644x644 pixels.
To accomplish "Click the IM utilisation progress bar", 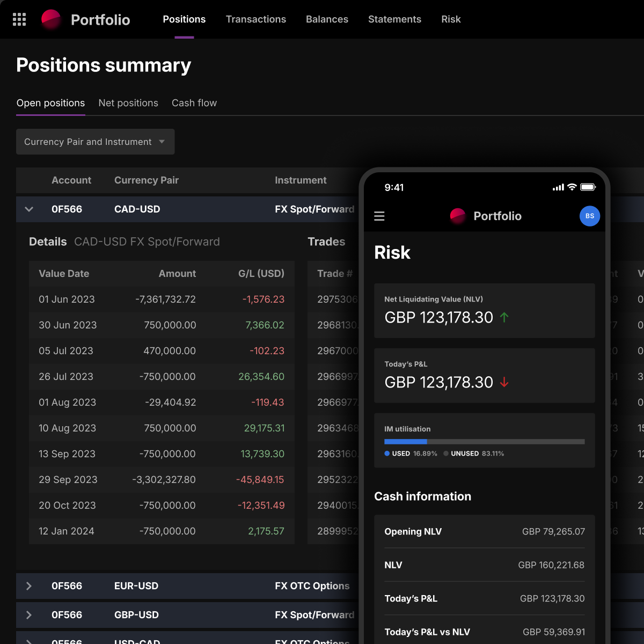I will pyautogui.click(x=484, y=441).
